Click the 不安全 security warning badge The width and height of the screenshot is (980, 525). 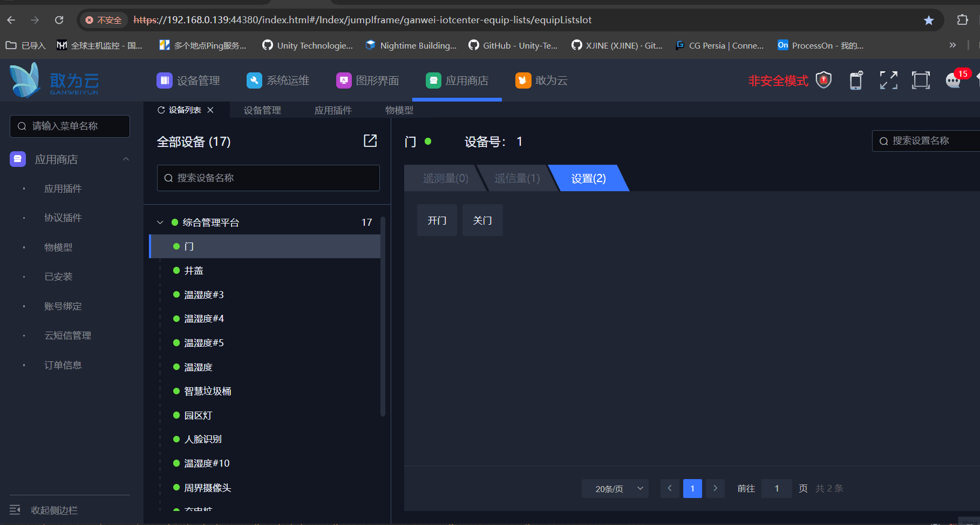[x=104, y=20]
